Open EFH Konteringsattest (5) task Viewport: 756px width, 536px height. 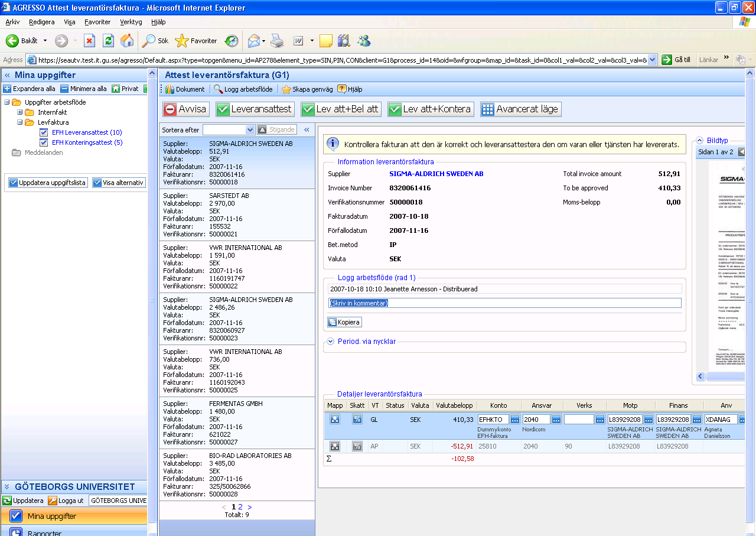[87, 142]
